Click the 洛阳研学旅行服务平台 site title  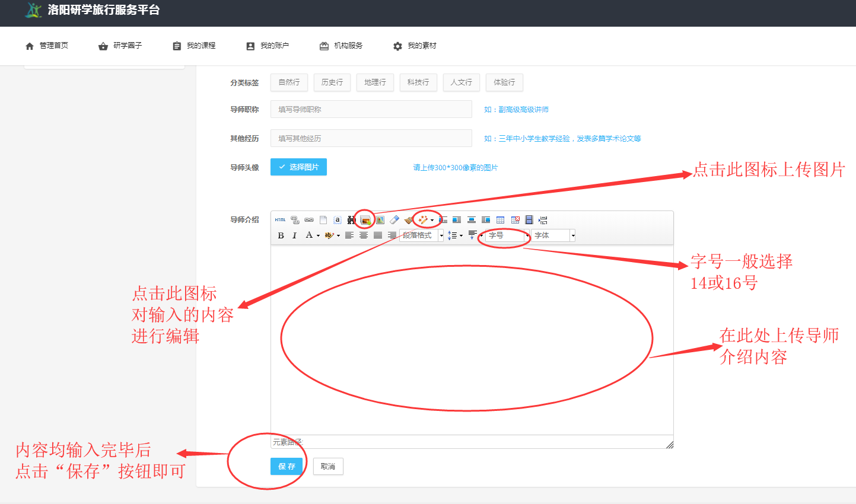[x=104, y=10]
